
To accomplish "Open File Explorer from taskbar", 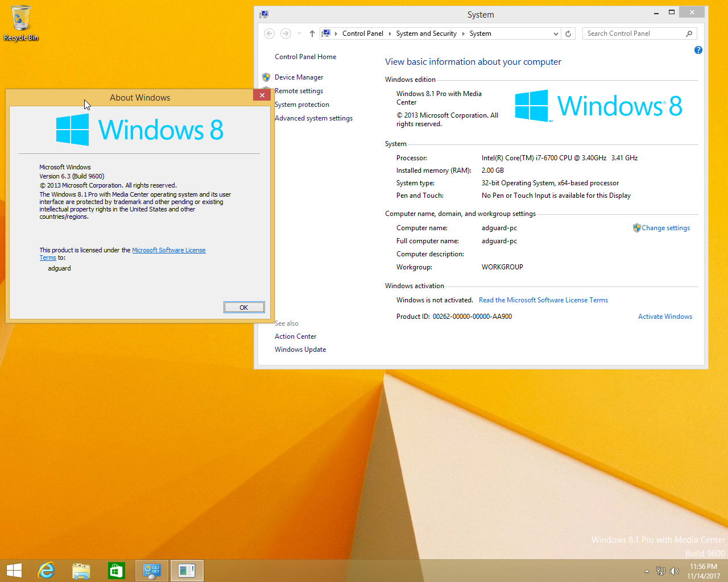I will coord(81,571).
